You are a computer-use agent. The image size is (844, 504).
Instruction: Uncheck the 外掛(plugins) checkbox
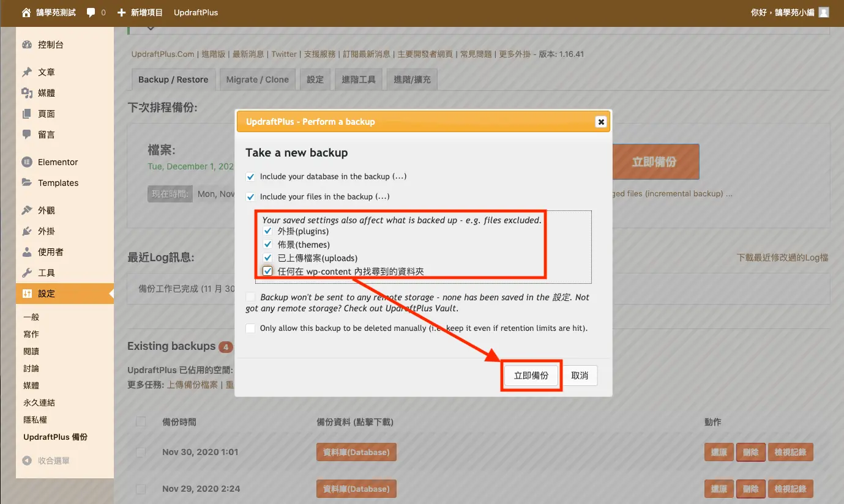click(x=267, y=231)
